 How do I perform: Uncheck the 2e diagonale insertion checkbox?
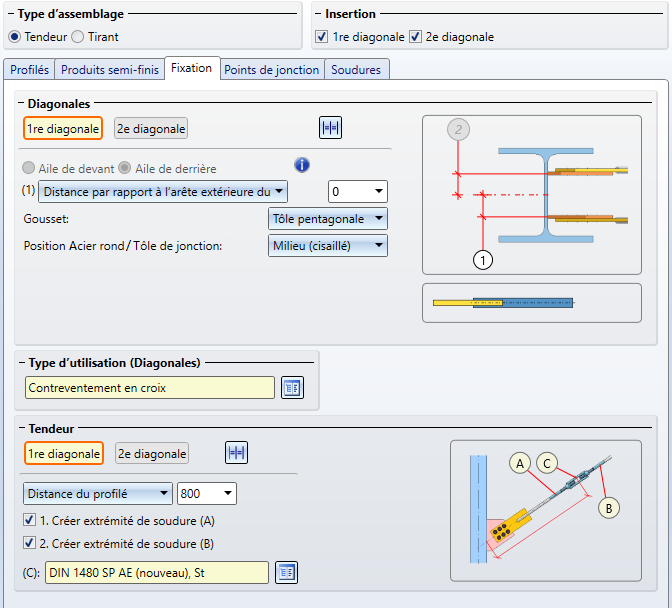point(417,37)
